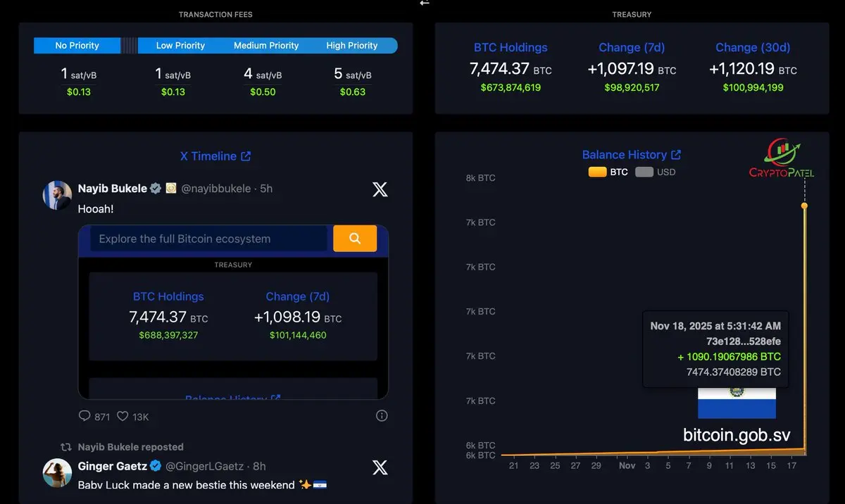Click the X logo on Nayib Bukele's post
Viewport: 845px width, 504px height.
pos(380,189)
